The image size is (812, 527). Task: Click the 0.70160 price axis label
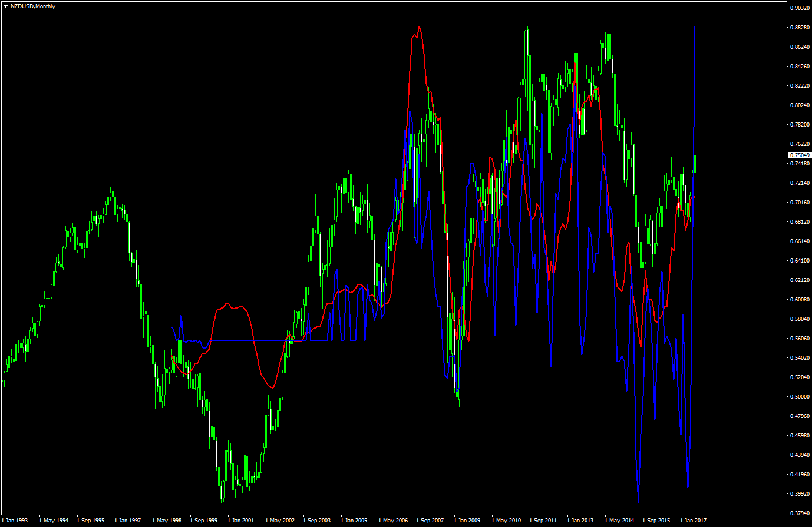(x=800, y=203)
